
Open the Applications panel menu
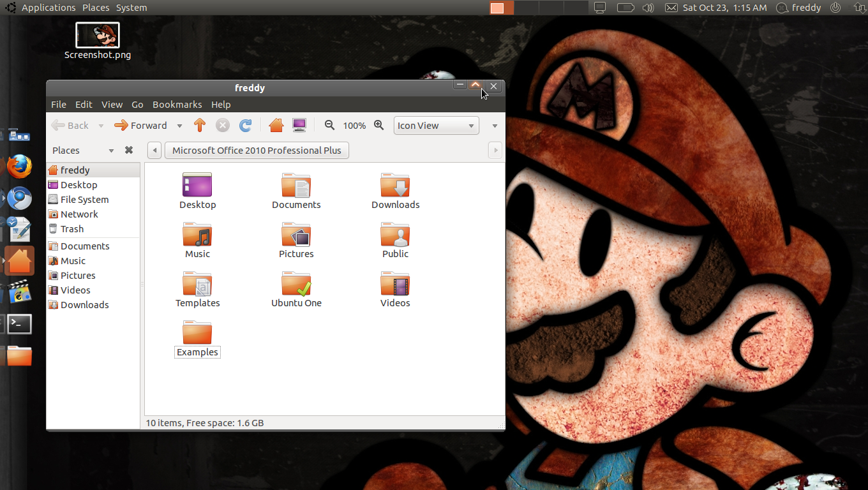click(49, 8)
